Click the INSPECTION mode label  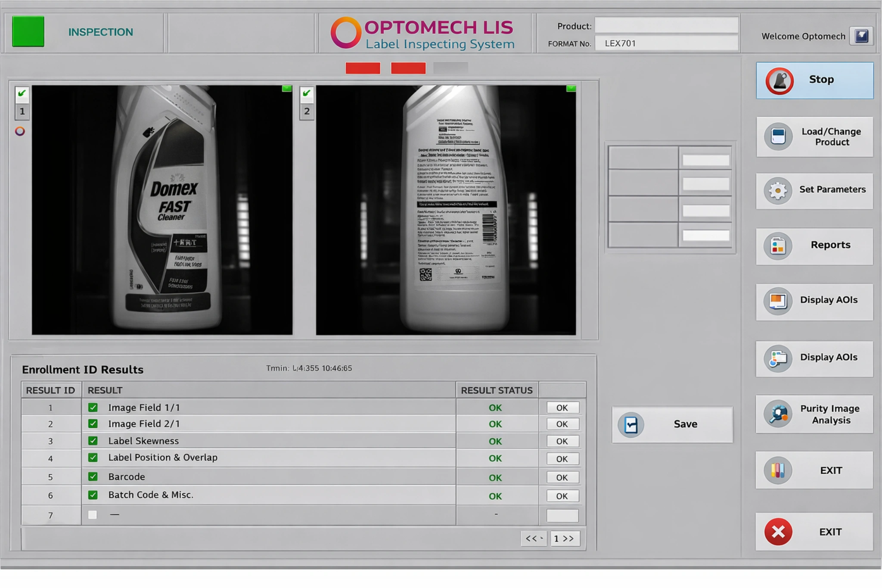click(x=101, y=32)
